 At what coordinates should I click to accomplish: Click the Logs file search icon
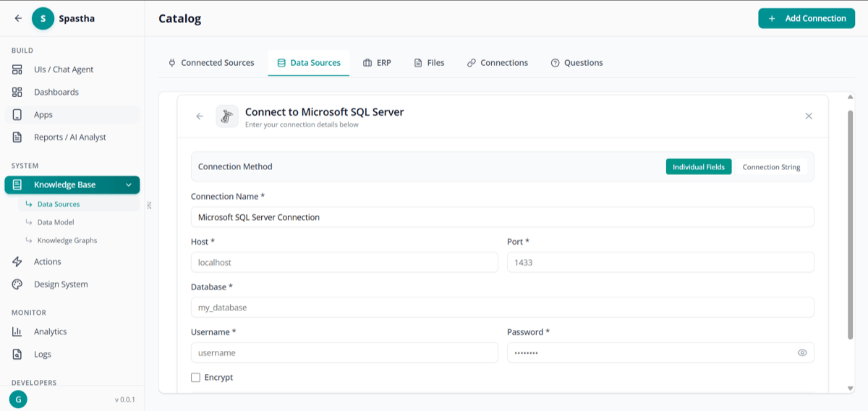click(x=17, y=354)
